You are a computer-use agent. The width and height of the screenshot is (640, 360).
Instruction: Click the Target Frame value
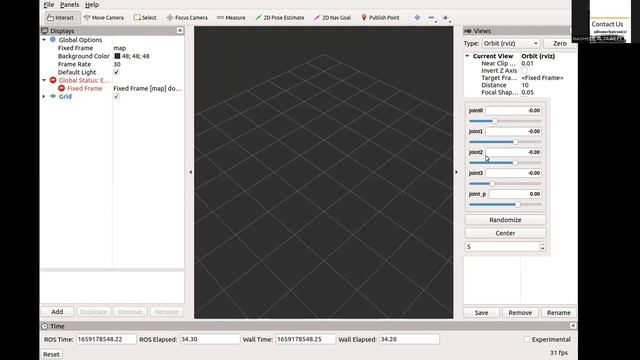542,78
